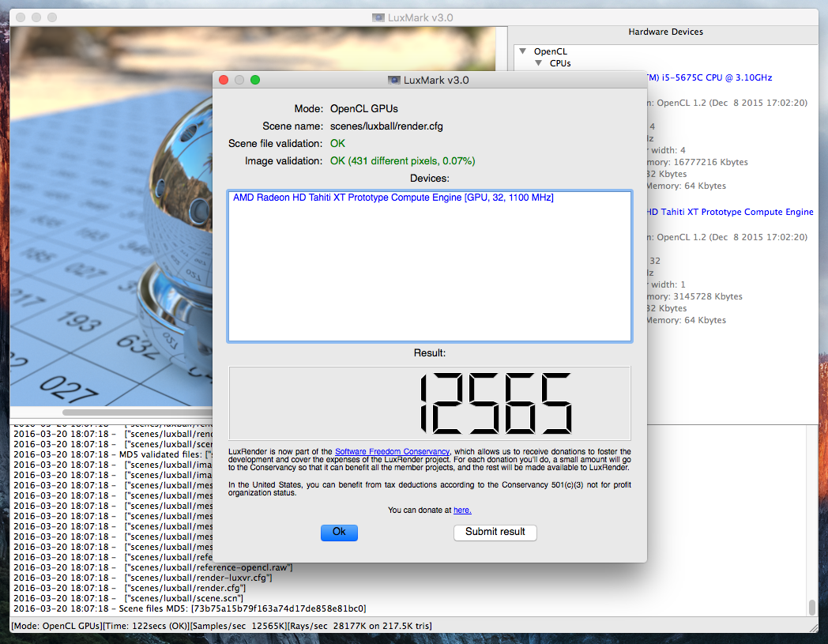Close the LuxMark result dialog
The width and height of the screenshot is (828, 644).
224,80
